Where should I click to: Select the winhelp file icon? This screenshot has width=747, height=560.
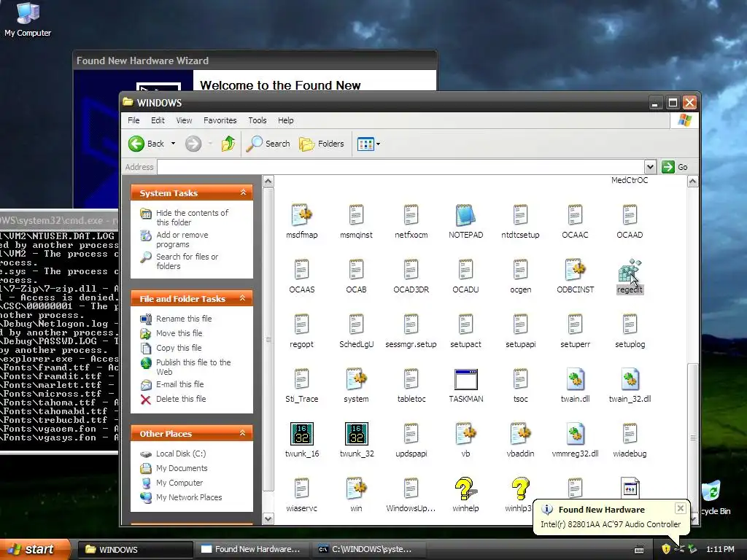[x=465, y=489]
